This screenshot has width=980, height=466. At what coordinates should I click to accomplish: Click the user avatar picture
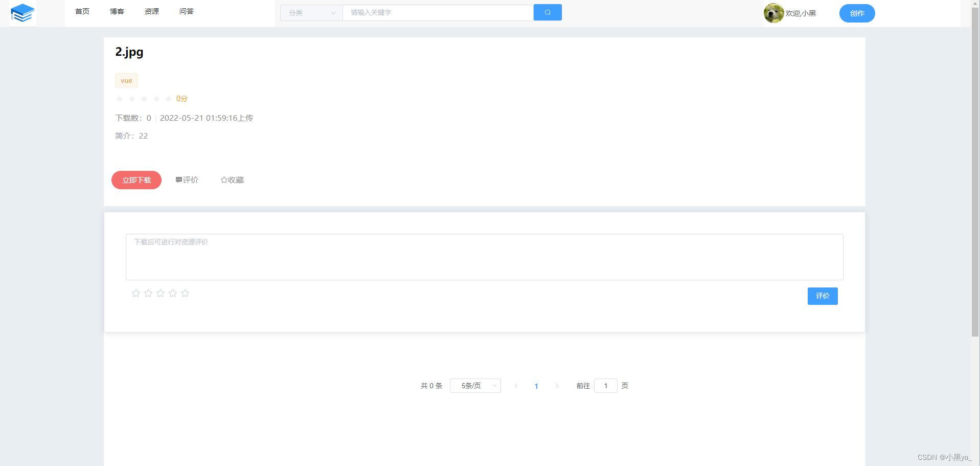point(773,13)
